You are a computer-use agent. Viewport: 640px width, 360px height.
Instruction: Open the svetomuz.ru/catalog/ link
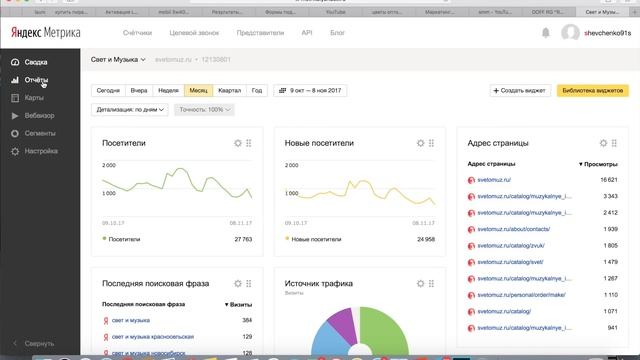(504, 311)
